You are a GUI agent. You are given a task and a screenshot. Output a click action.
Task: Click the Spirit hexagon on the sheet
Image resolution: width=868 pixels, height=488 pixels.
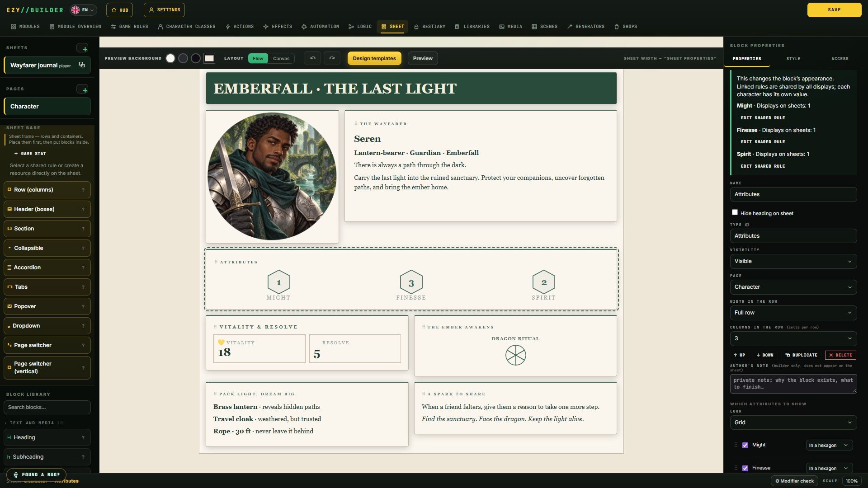click(543, 282)
